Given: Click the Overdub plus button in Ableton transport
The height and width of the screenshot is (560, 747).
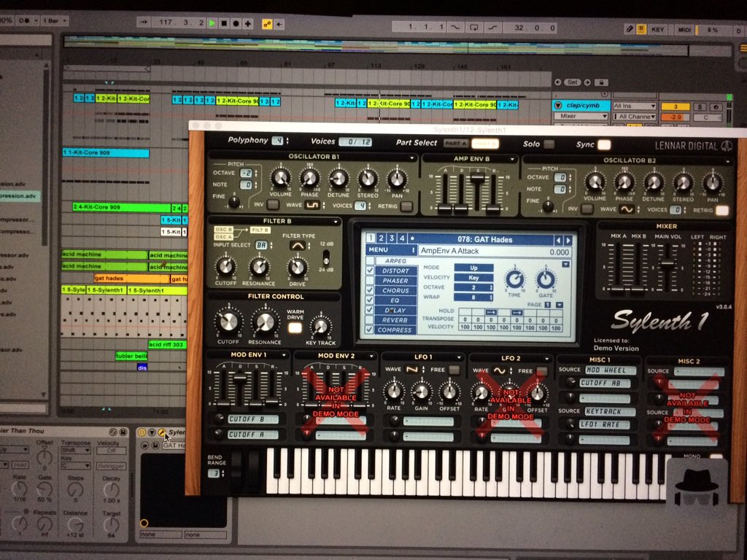Looking at the screenshot, I should 248,23.
